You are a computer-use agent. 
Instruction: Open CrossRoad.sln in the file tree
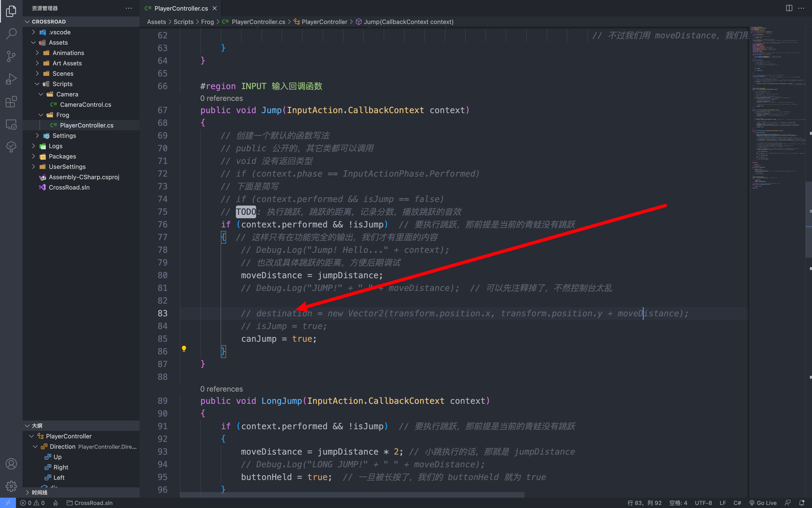81,187
